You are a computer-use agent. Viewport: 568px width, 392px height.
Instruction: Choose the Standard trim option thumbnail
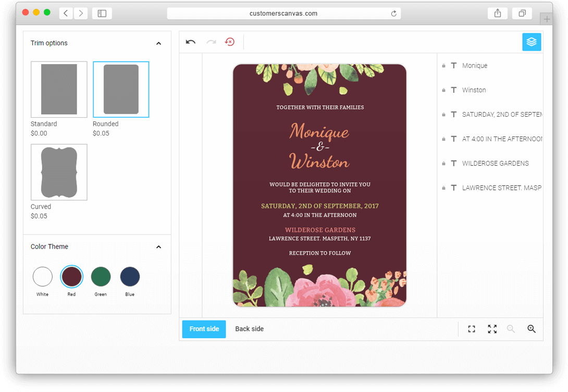click(59, 89)
